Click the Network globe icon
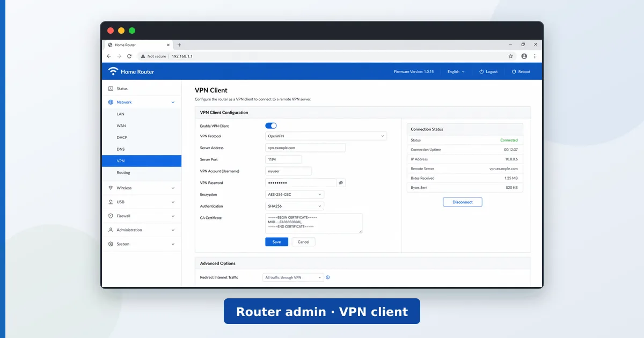Image resolution: width=644 pixels, height=338 pixels. tap(111, 102)
